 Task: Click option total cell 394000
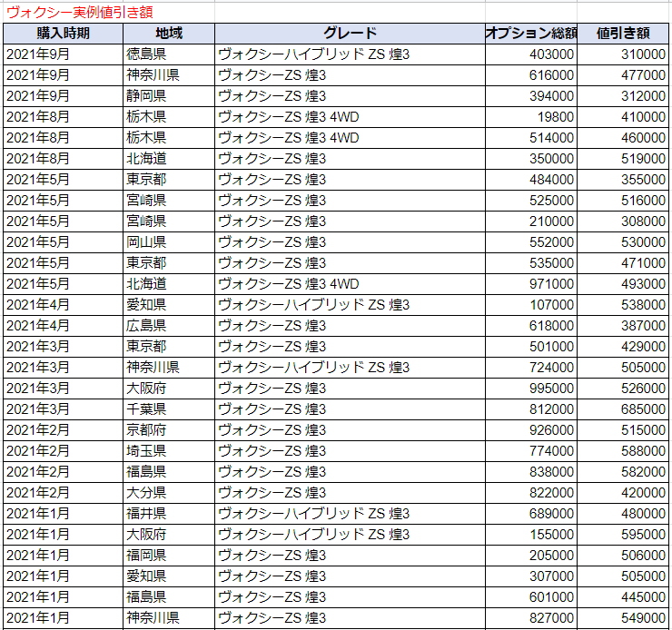coord(531,96)
